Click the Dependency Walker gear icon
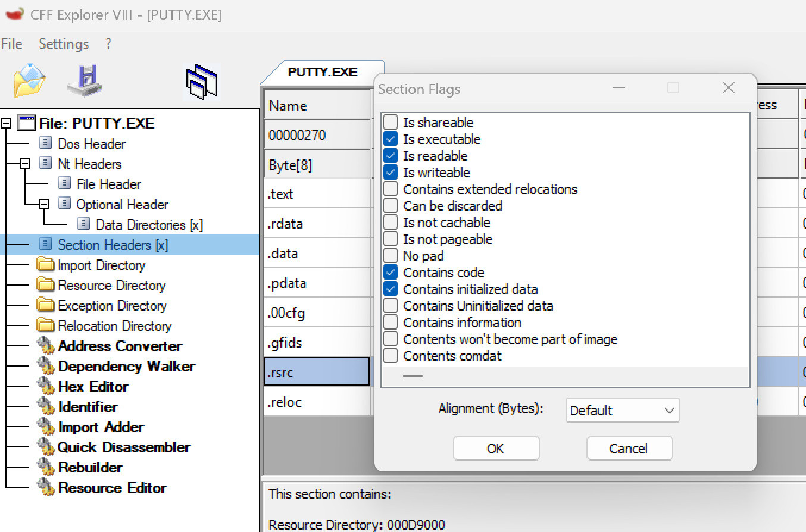The width and height of the screenshot is (806, 532). (x=46, y=366)
